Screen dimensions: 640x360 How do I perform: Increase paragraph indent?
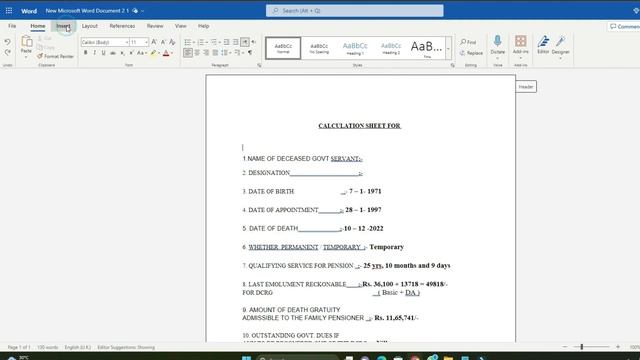(236, 42)
